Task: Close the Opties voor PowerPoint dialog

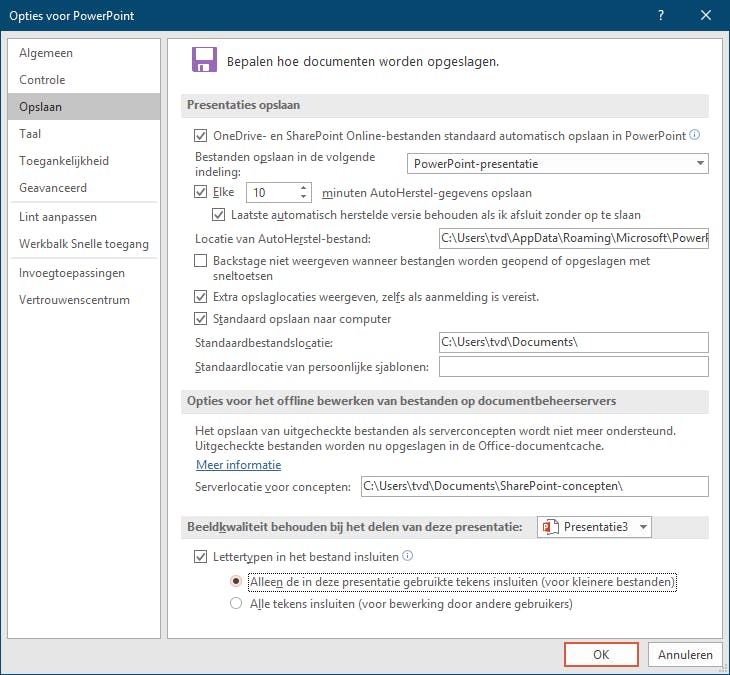Action: (706, 15)
